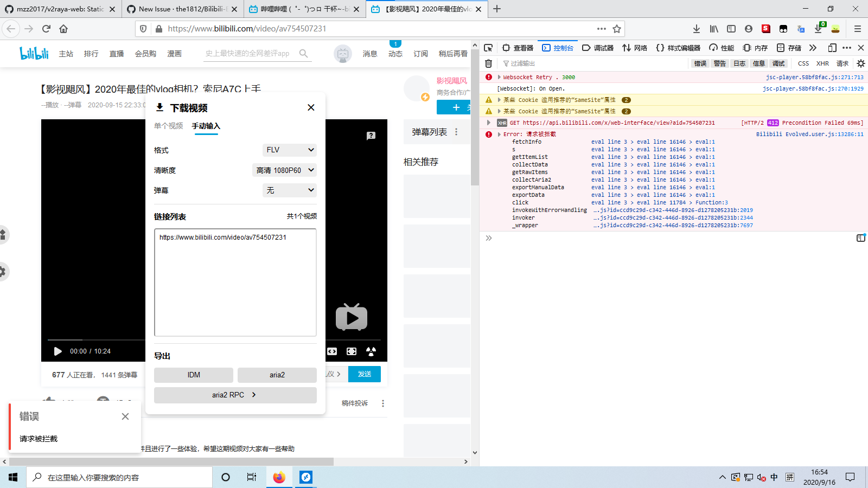Open the 调试器 DevTools tab
This screenshot has height=488, width=868.
point(598,48)
